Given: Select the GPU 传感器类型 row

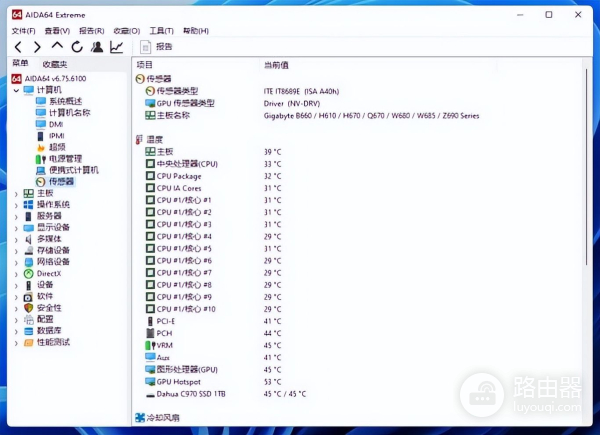Looking at the screenshot, I should coord(232,103).
